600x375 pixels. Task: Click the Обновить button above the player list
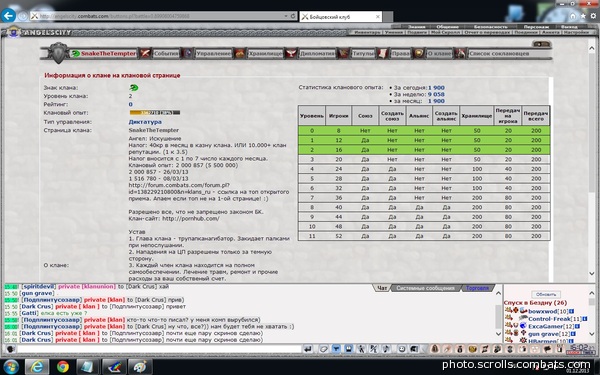pos(546,295)
